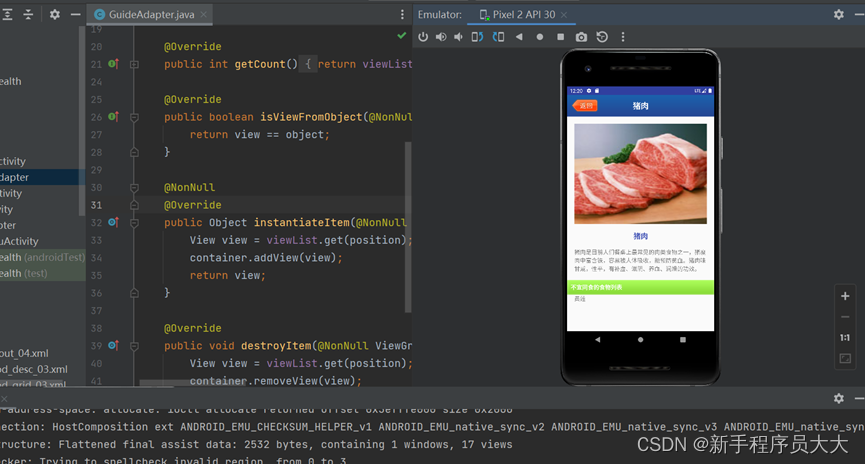Click override gutter icon on line 32
The height and width of the screenshot is (464, 865).
[x=113, y=222]
